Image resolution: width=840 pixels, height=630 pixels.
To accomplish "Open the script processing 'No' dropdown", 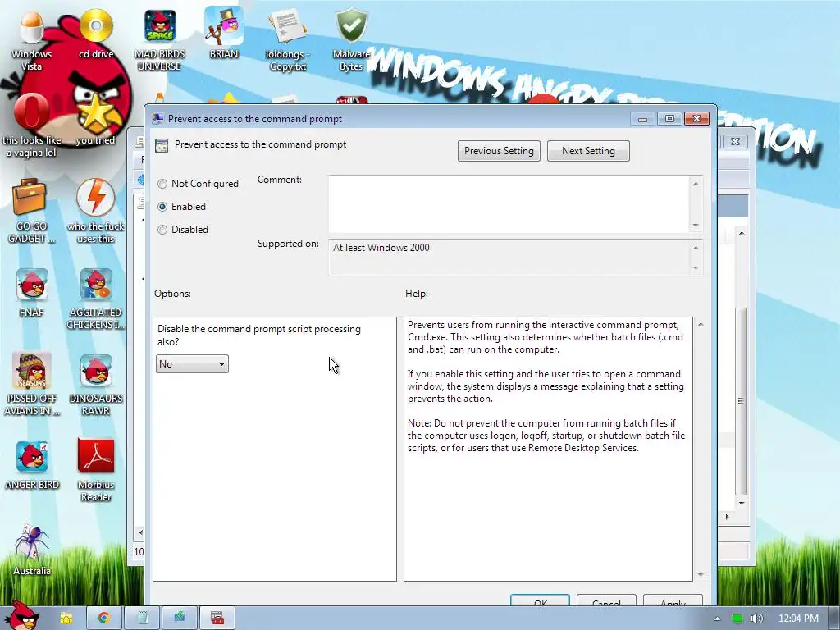I will (x=192, y=364).
